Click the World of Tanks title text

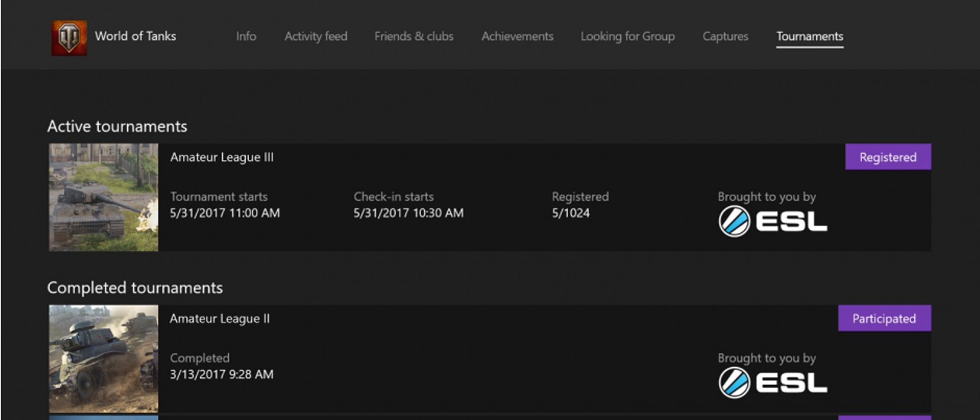(x=136, y=36)
